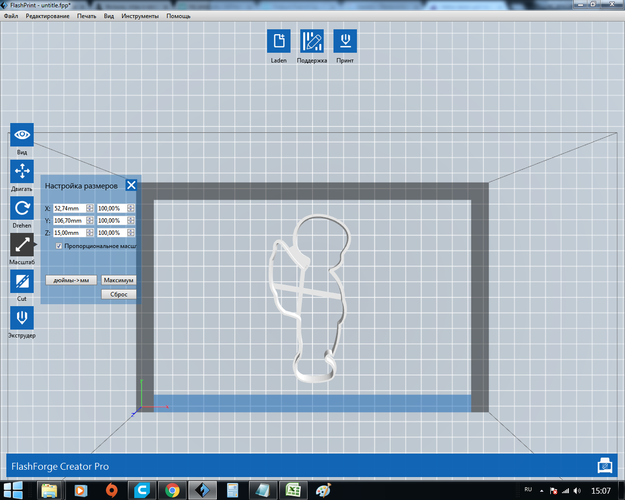
Task: Select the Экструдер extruder tool
Action: click(x=22, y=318)
